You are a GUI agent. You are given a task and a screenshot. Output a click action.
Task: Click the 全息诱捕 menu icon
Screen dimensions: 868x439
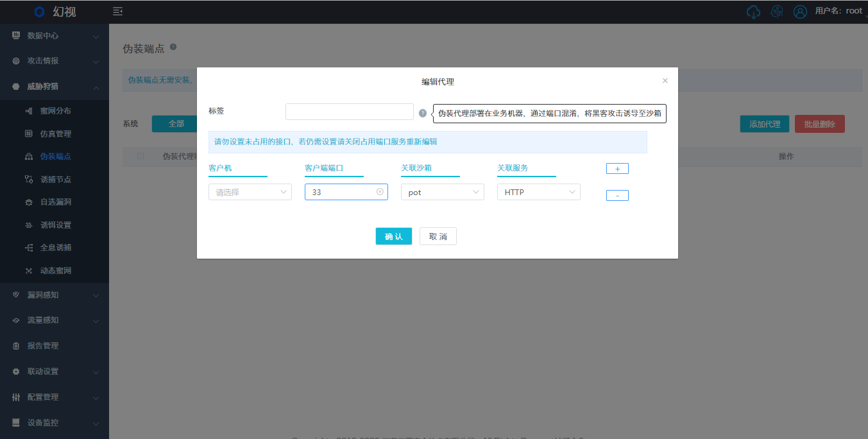coord(29,248)
